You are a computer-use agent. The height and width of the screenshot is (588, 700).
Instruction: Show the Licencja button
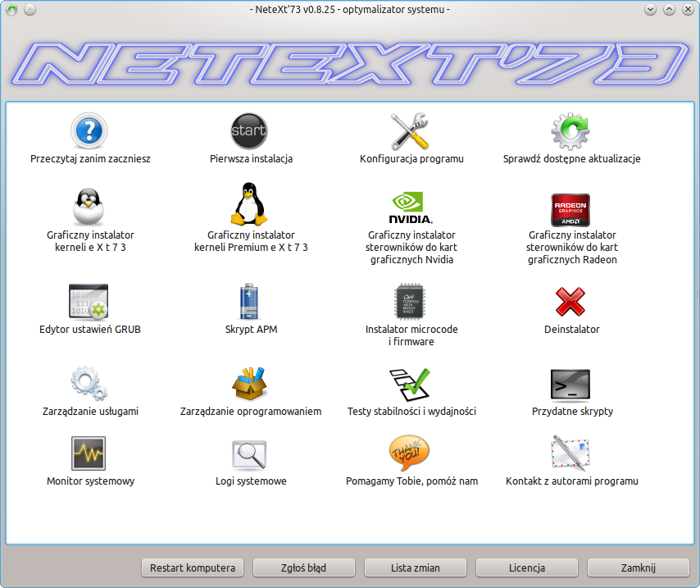pyautogui.click(x=527, y=567)
